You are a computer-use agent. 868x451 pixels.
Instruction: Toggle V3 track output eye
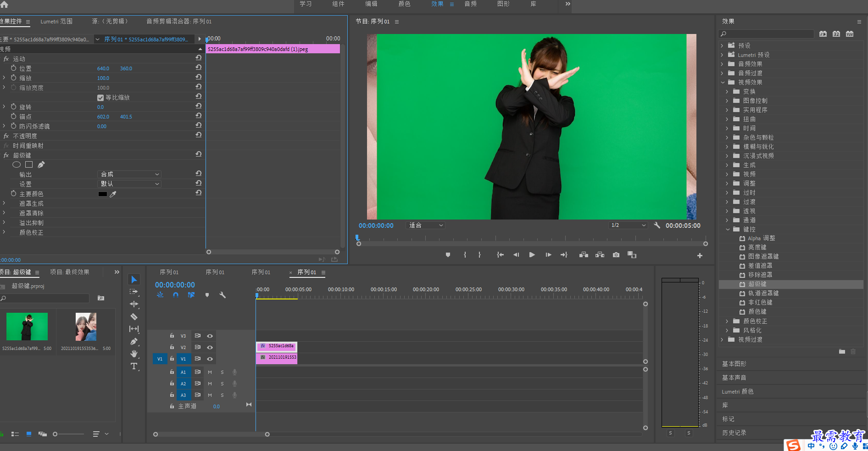210,336
